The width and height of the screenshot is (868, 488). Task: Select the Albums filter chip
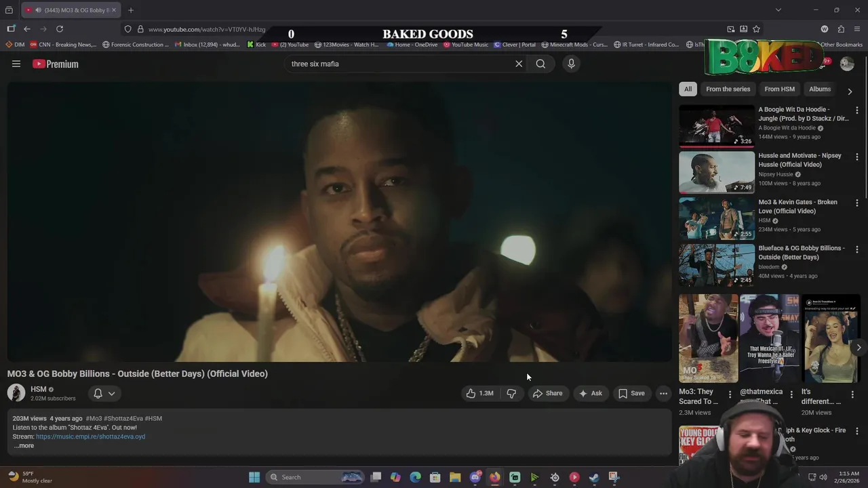pos(819,89)
